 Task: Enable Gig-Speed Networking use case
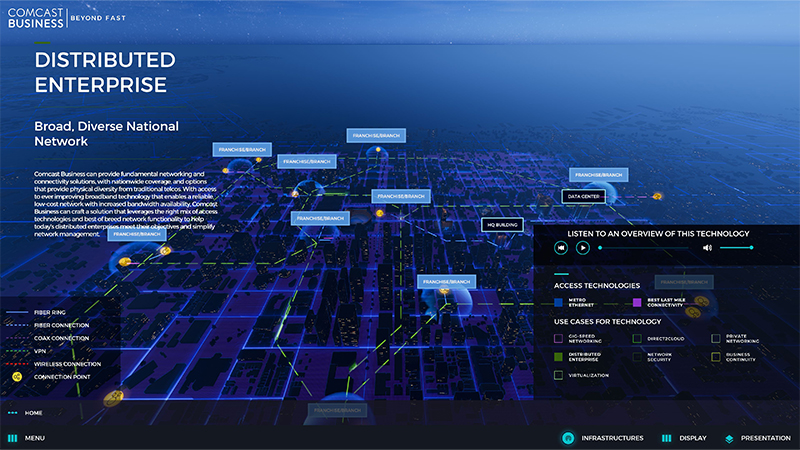559,339
